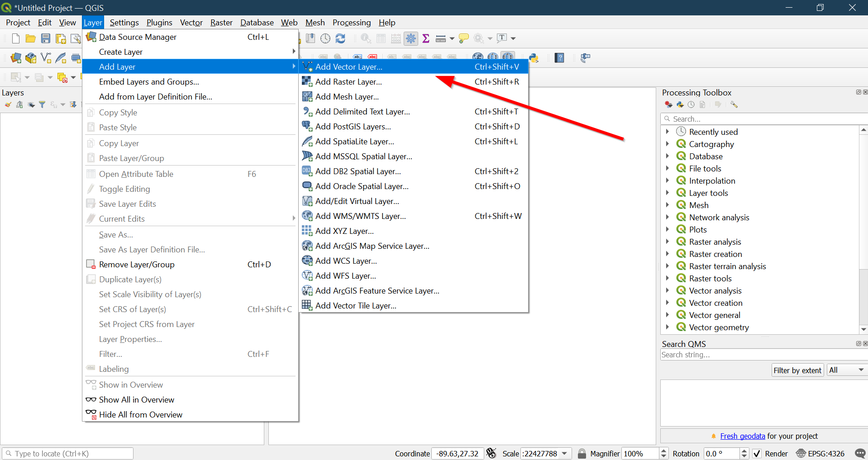Choose Add Delimited Text Layer
This screenshot has width=868, height=460.
tap(362, 112)
